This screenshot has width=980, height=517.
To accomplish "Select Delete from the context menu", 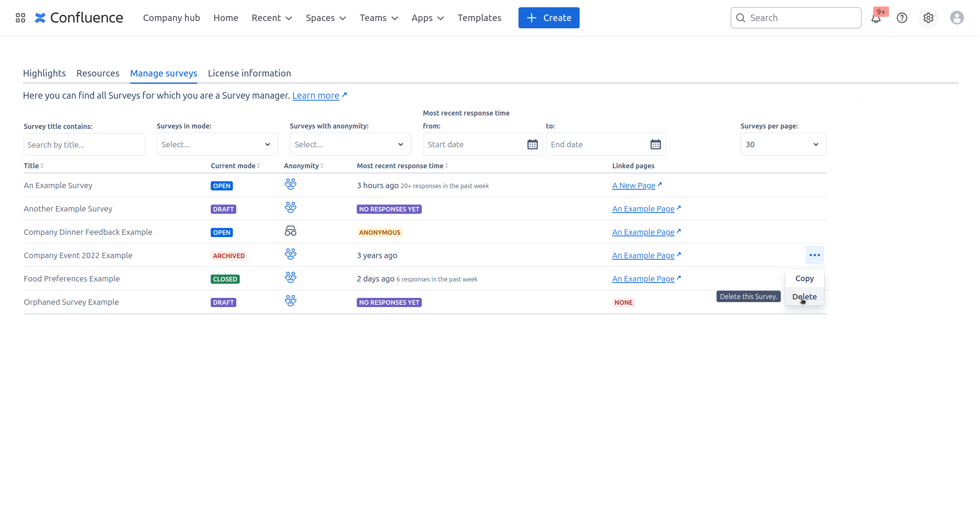I will 804,297.
